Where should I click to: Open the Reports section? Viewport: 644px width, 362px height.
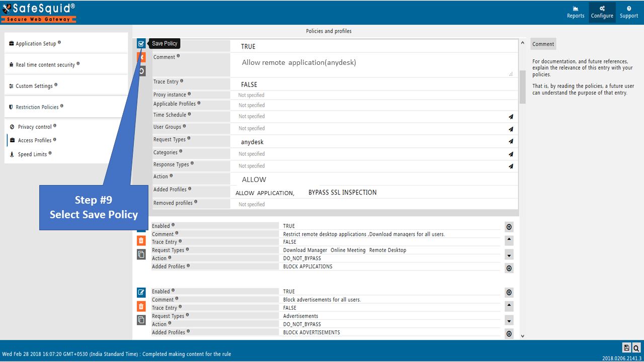576,13
